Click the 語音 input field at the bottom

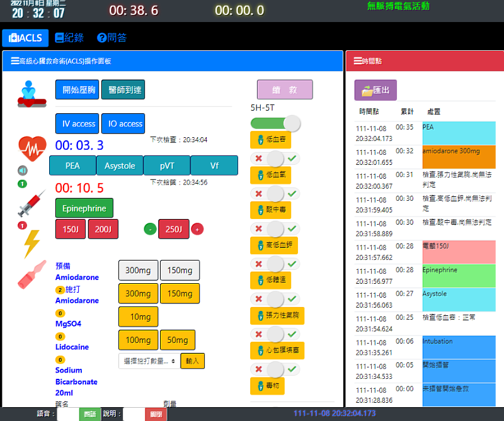point(66,414)
